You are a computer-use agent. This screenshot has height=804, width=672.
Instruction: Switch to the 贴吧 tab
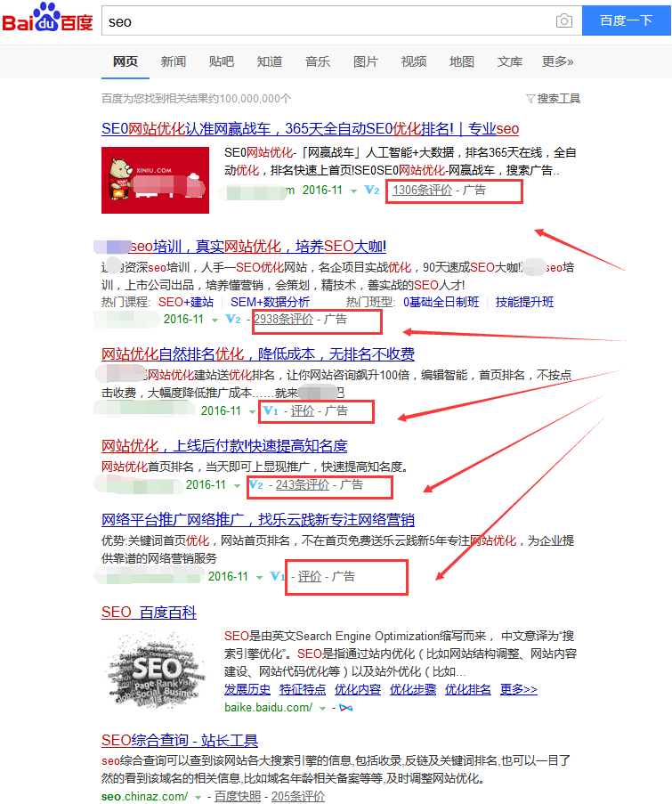tap(222, 62)
